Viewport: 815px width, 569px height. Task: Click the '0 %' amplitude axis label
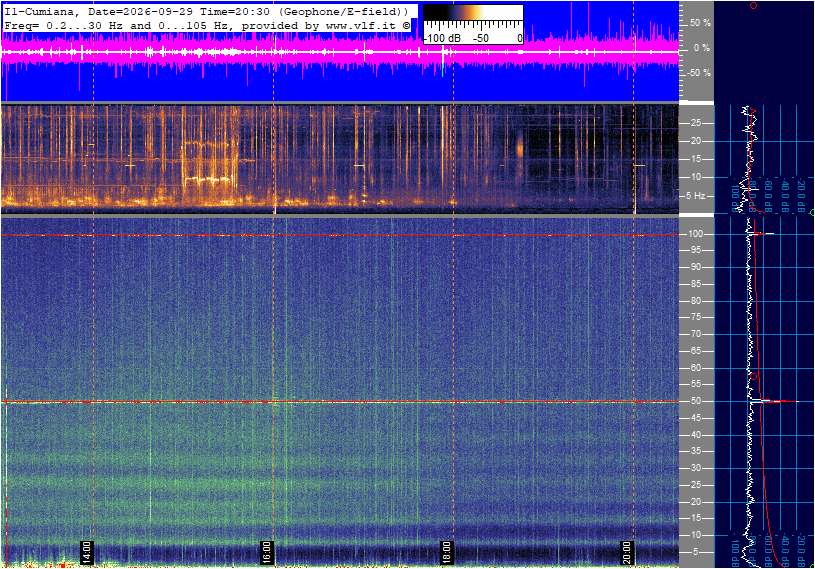point(702,48)
